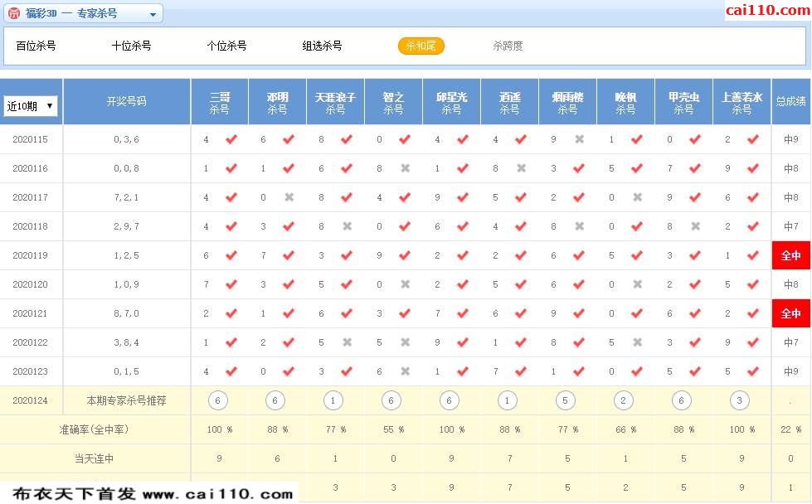
Task: Click 逍遥's circled pick 1 for 2020124
Action: tap(507, 400)
